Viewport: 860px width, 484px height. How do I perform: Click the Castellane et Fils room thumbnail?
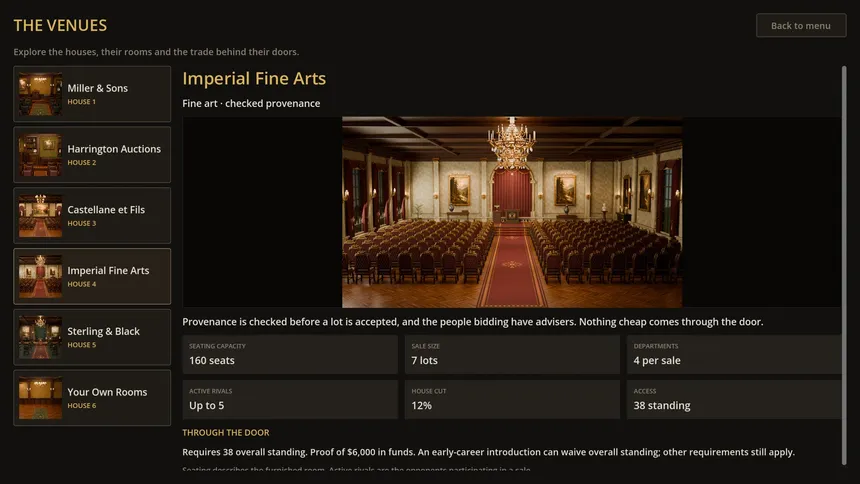pos(40,216)
